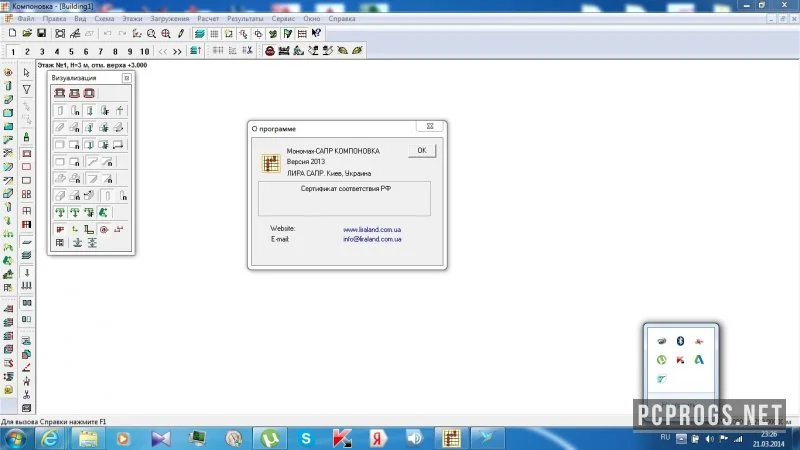The image size is (800, 450).
Task: Select floor number 7
Action: (101, 52)
